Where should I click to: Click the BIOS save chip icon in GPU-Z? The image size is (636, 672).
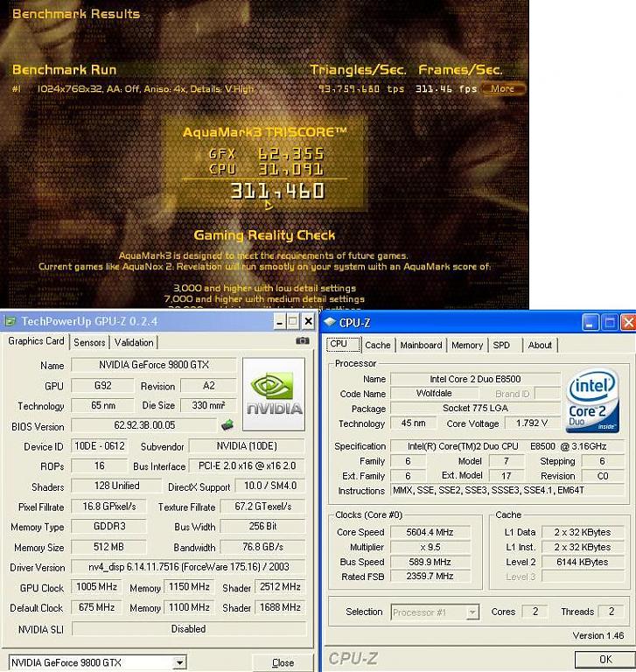(227, 425)
